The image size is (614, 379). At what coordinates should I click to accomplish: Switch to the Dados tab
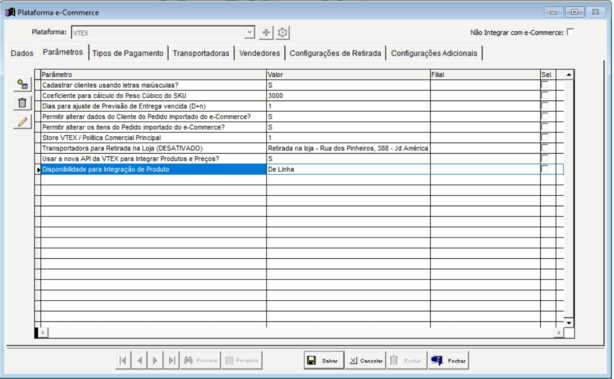22,53
